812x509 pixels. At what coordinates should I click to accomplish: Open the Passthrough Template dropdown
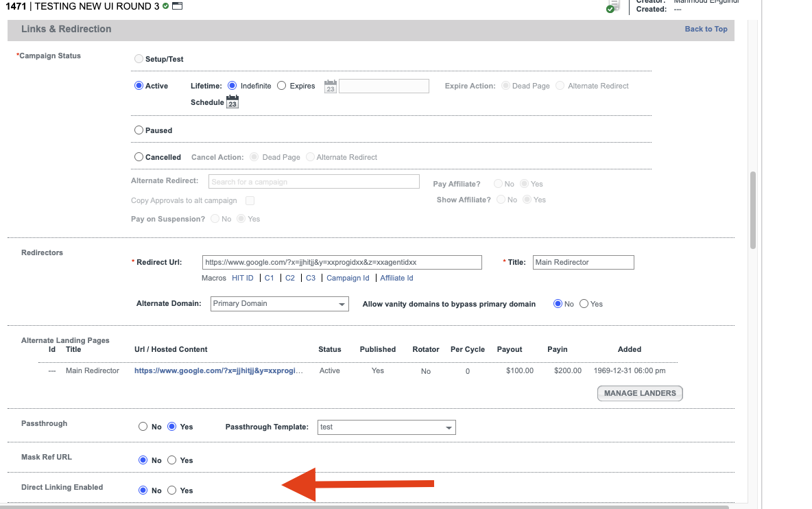(386, 427)
